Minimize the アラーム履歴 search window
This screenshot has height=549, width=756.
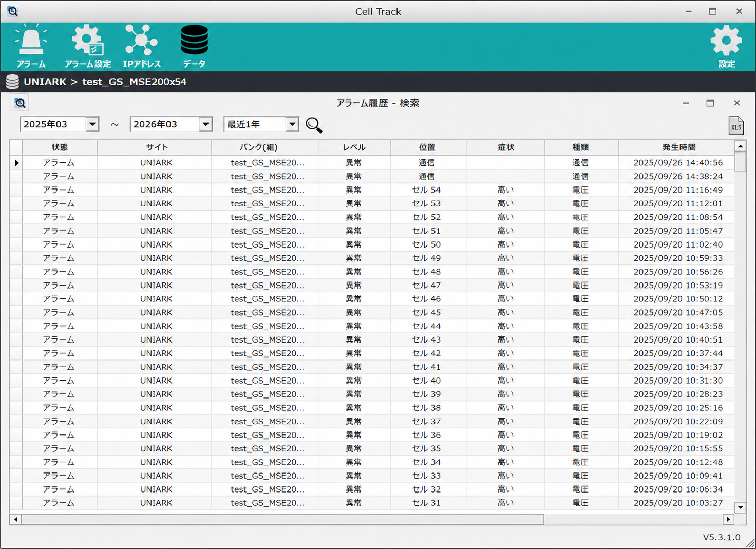686,103
